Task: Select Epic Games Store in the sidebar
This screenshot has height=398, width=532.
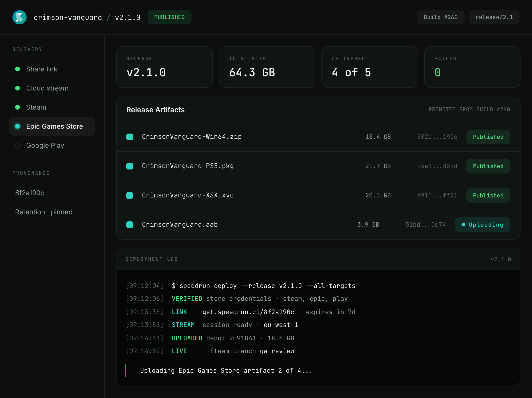Action: tap(52, 126)
